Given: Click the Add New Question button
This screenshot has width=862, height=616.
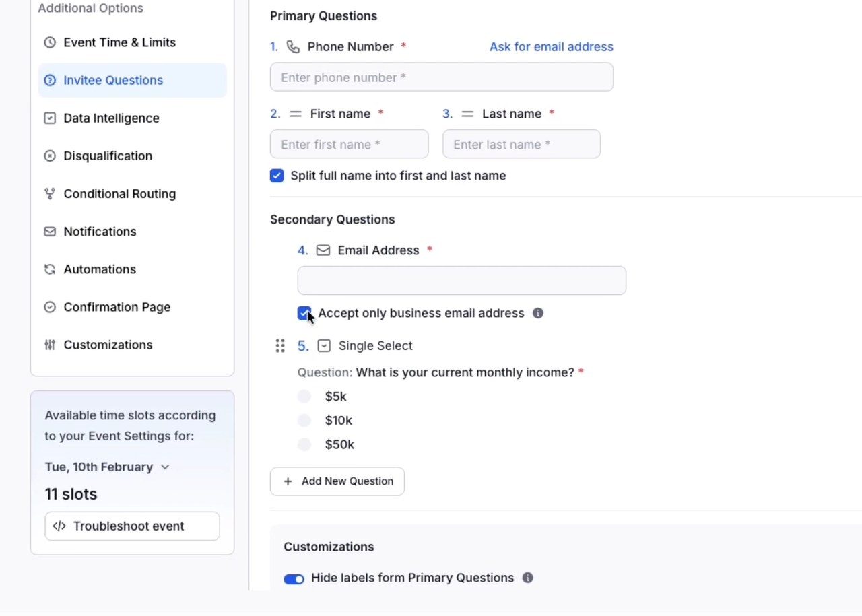Looking at the screenshot, I should coord(337,481).
